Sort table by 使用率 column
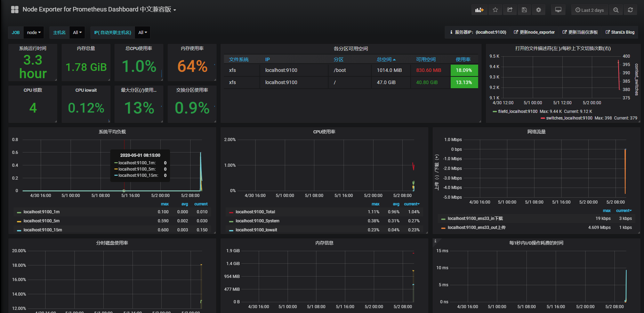644x313 pixels. (463, 59)
